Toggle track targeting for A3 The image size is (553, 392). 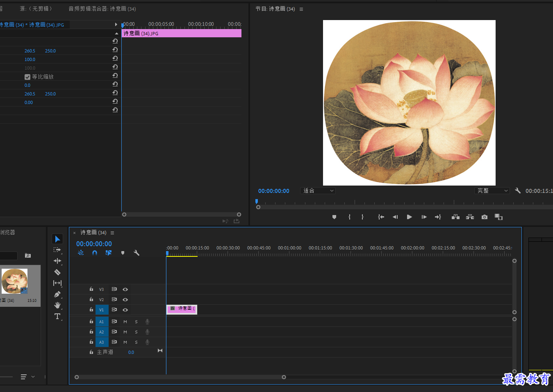point(102,342)
